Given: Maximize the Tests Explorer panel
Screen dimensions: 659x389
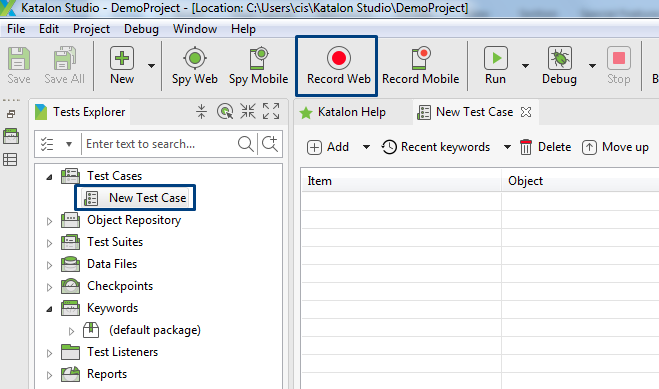Looking at the screenshot, I should [x=271, y=111].
